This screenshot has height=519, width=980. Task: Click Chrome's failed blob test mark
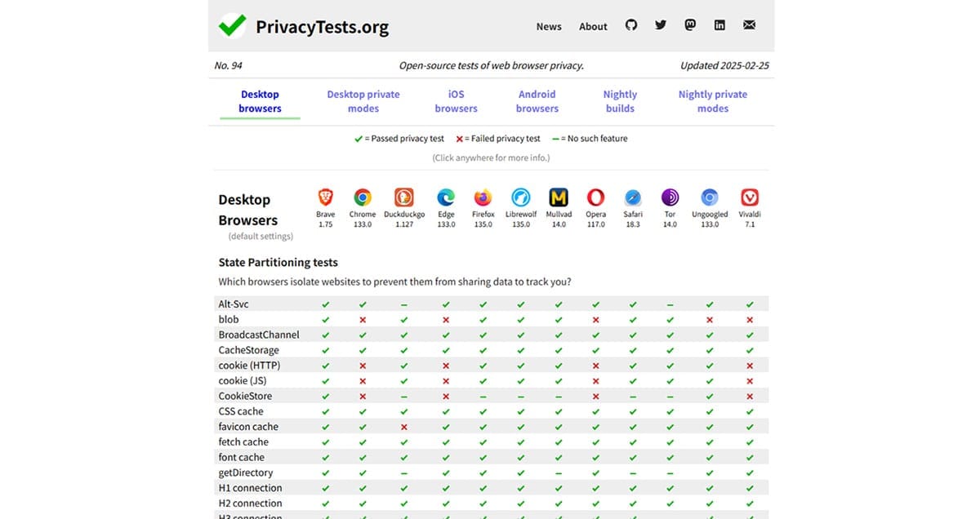coord(363,320)
